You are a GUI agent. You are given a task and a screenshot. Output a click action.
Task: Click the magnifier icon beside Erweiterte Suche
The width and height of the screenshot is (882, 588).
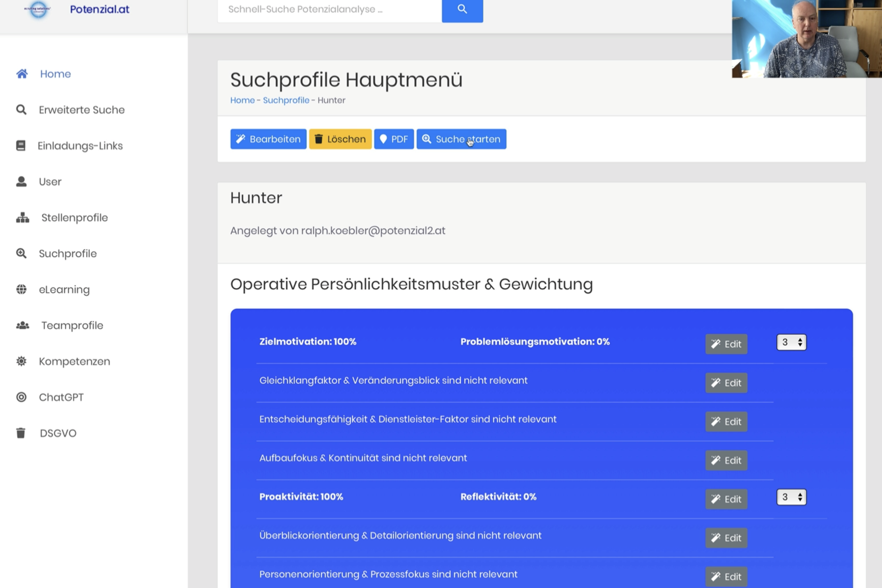pos(21,110)
